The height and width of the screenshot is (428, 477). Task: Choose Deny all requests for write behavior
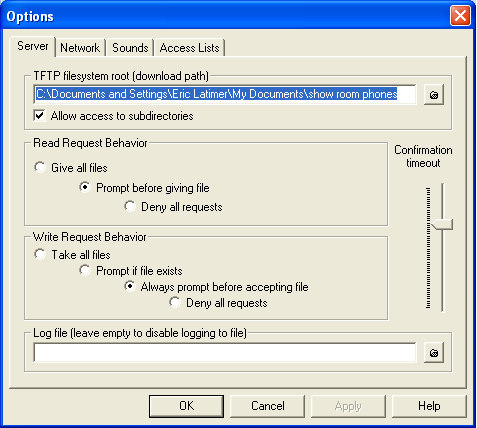point(175,302)
